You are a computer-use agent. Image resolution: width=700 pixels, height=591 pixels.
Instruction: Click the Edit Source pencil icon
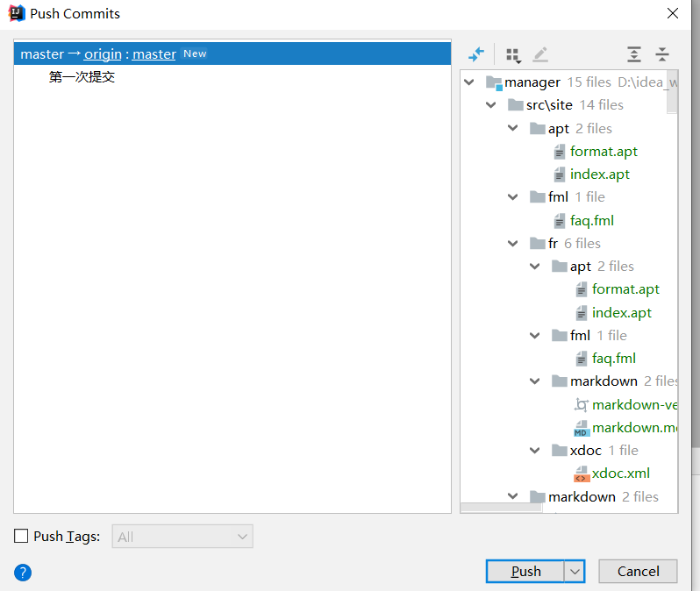(540, 54)
